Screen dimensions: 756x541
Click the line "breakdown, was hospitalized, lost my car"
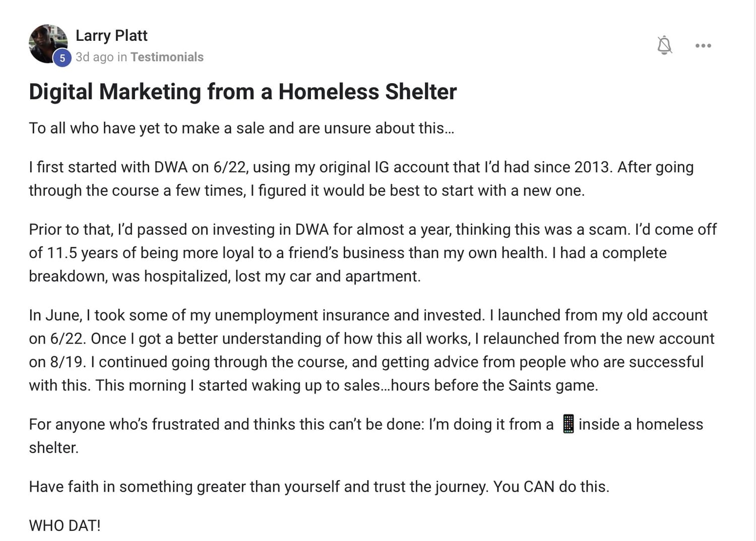pyautogui.click(x=224, y=276)
